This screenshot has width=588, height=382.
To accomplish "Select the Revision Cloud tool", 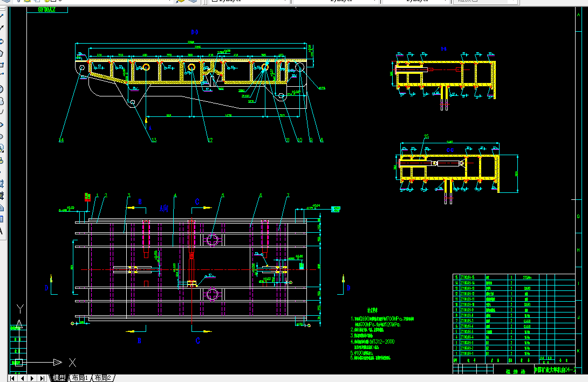I will pos(1,101).
